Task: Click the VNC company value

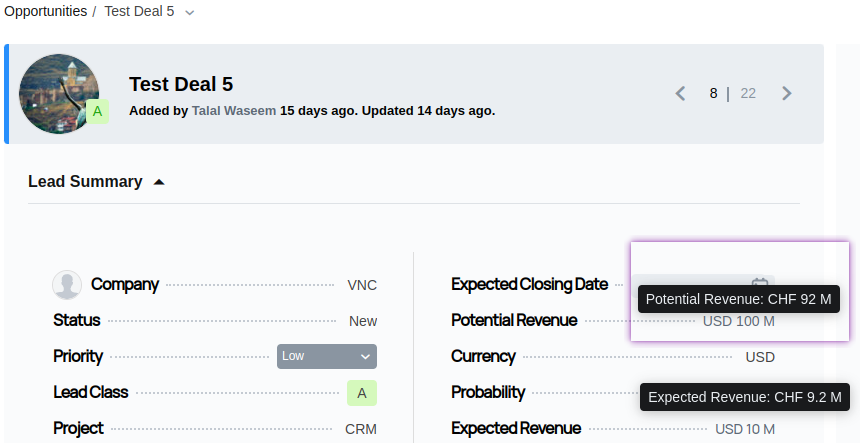Action: [362, 285]
